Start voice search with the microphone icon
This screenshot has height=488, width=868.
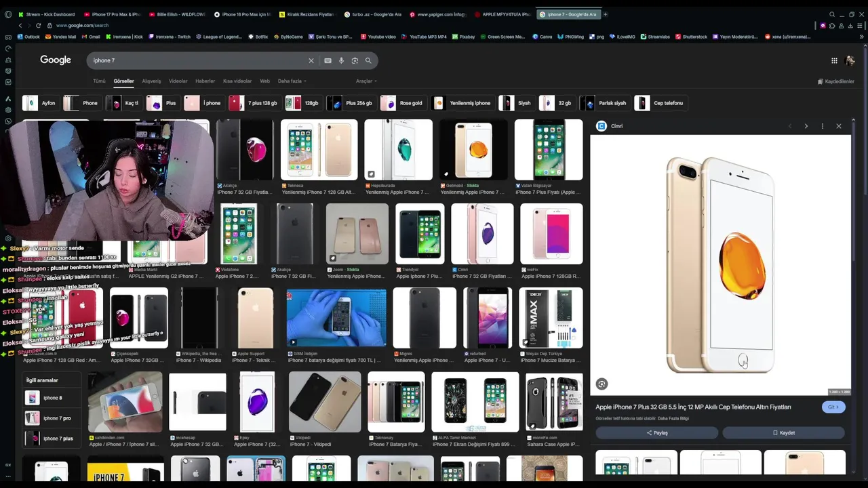click(x=341, y=60)
